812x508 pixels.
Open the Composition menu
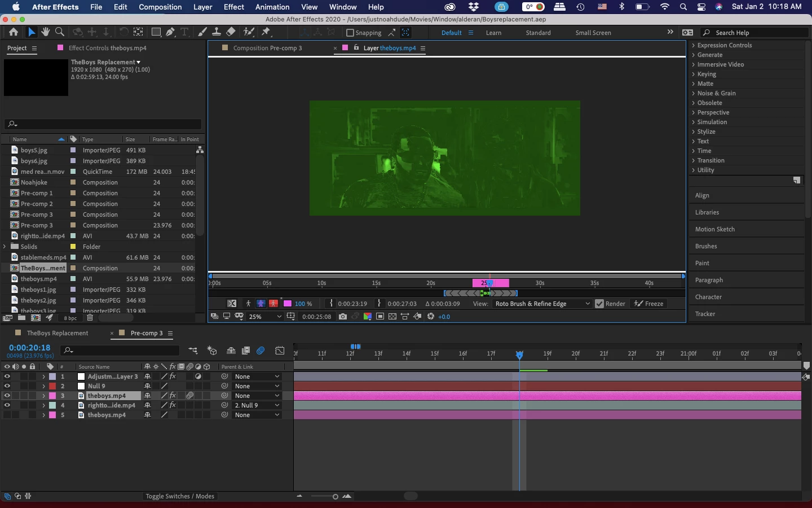coord(160,7)
